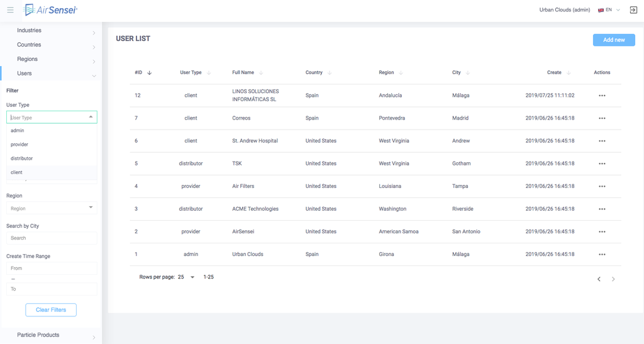Open the hamburger menu icon
The image size is (644, 344).
click(x=10, y=10)
